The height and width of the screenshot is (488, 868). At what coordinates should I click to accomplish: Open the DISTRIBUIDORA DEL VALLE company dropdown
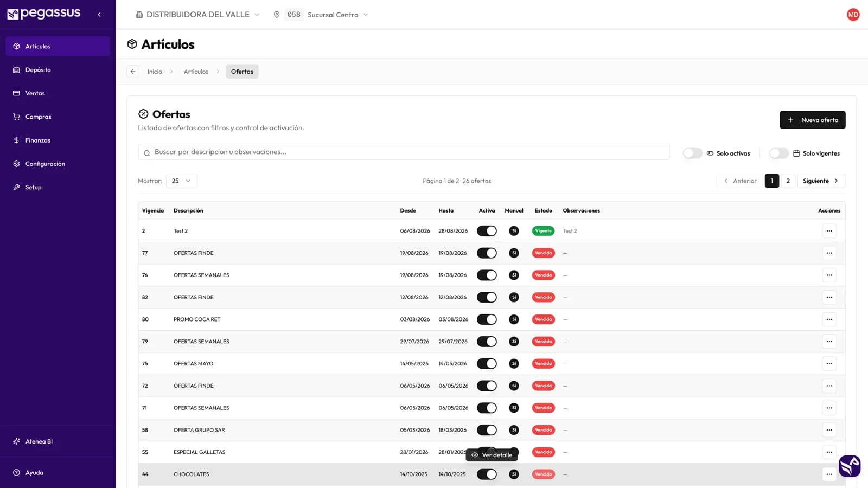click(x=197, y=15)
